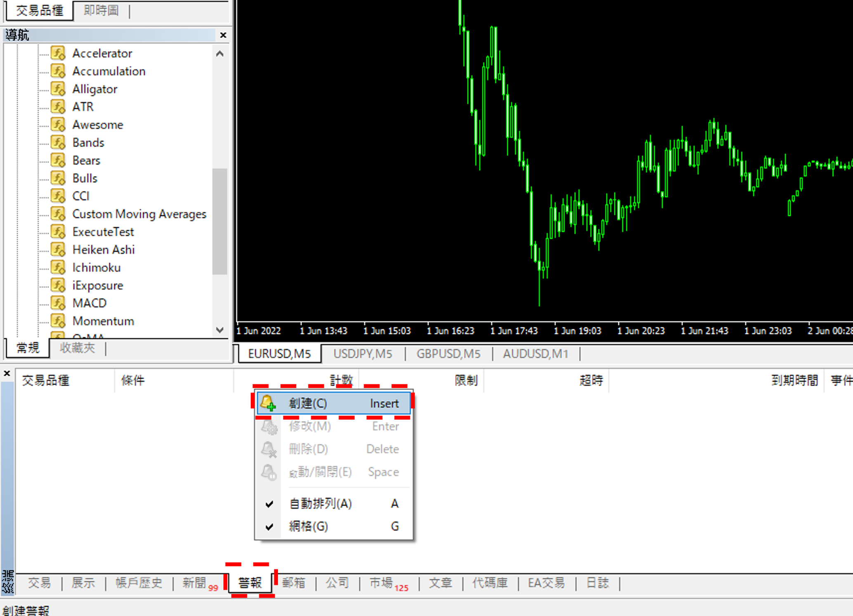853x616 pixels.
Task: Click the Awesome indicator icon
Action: point(58,125)
